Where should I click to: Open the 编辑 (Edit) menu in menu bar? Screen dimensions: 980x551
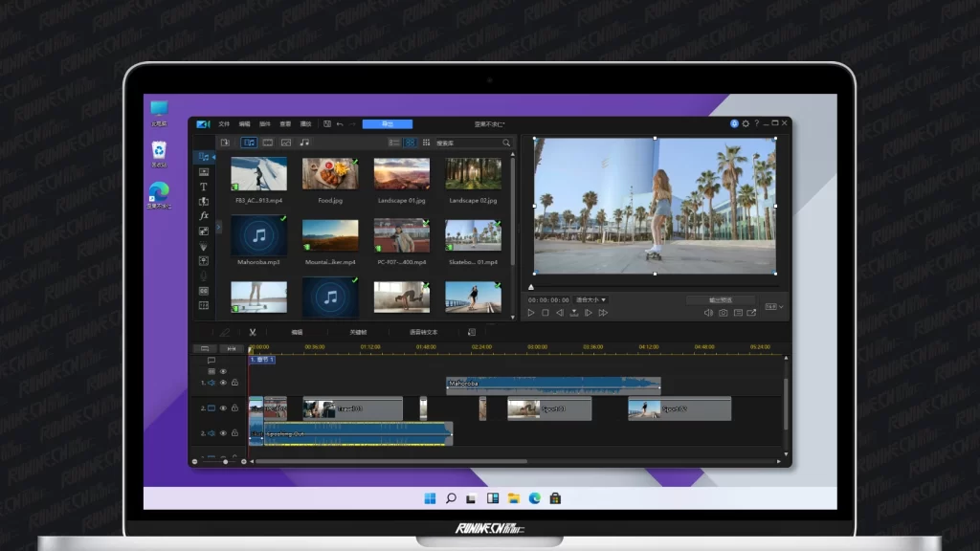[244, 123]
